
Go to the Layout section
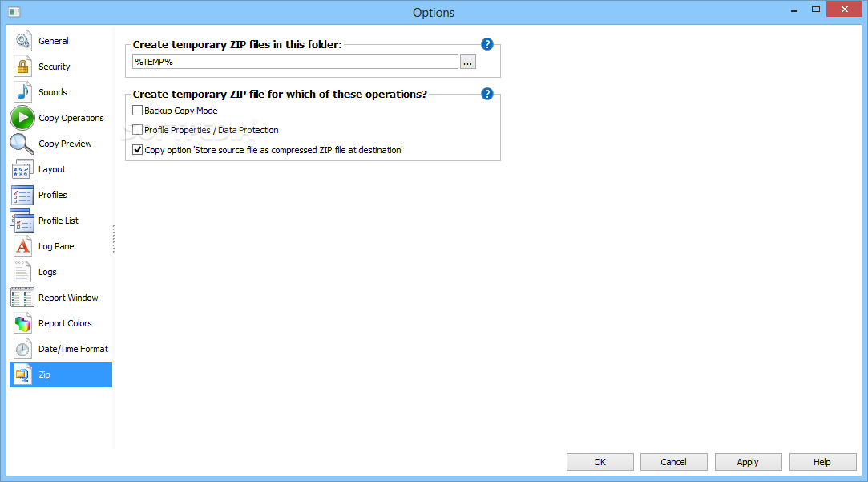pyautogui.click(x=52, y=169)
